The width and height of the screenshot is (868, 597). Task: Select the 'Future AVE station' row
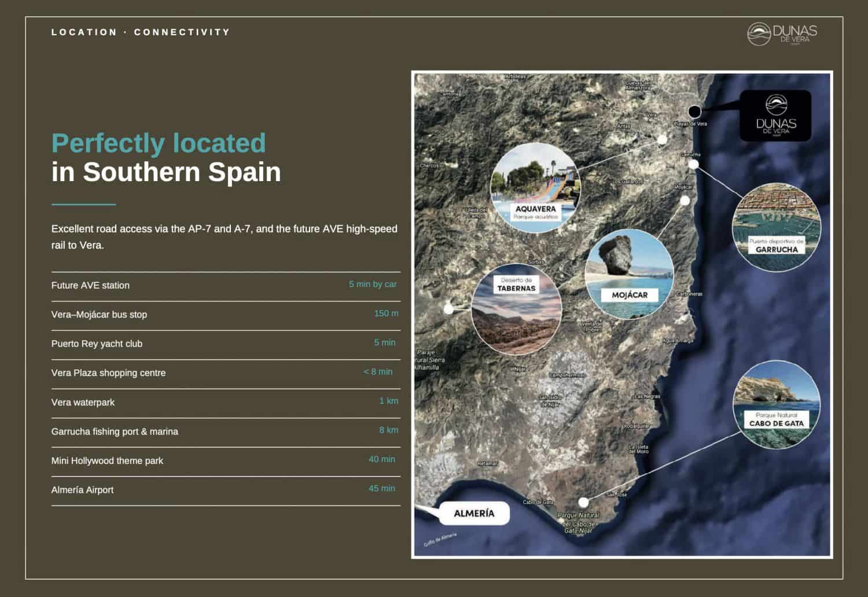pos(226,286)
